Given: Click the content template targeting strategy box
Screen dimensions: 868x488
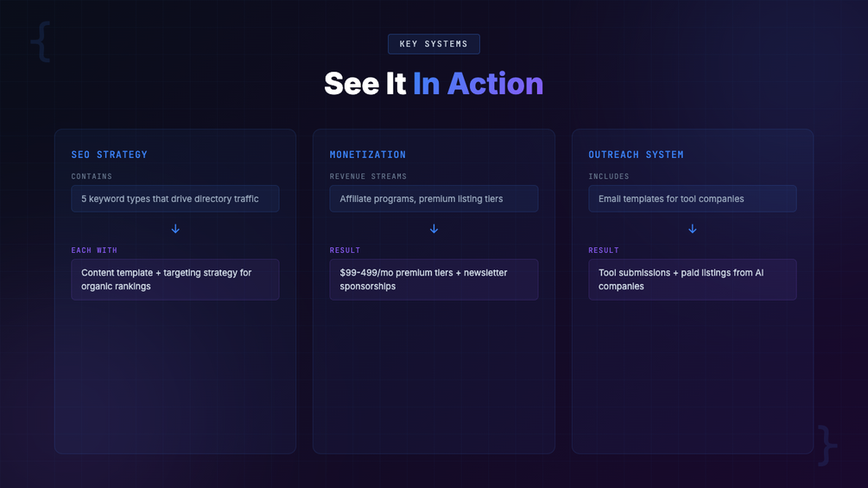Looking at the screenshot, I should (x=175, y=279).
